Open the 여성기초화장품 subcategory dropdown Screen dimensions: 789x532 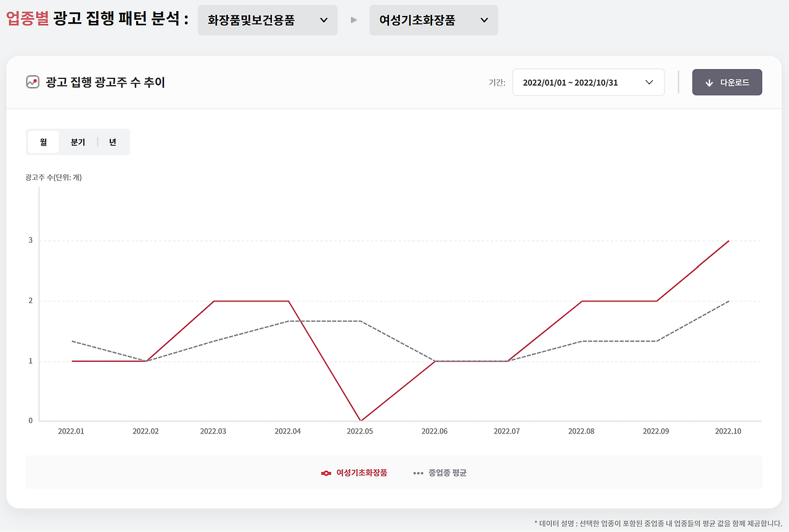point(433,20)
